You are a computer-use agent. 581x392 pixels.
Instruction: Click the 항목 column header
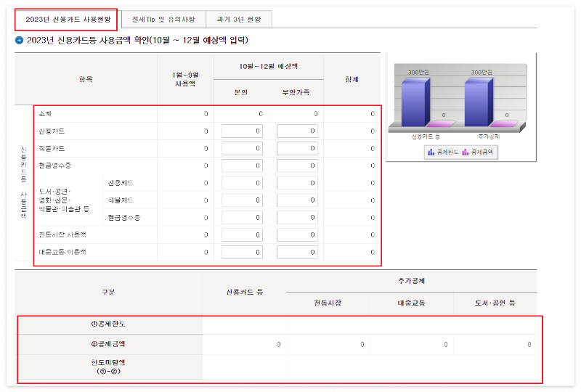point(86,79)
